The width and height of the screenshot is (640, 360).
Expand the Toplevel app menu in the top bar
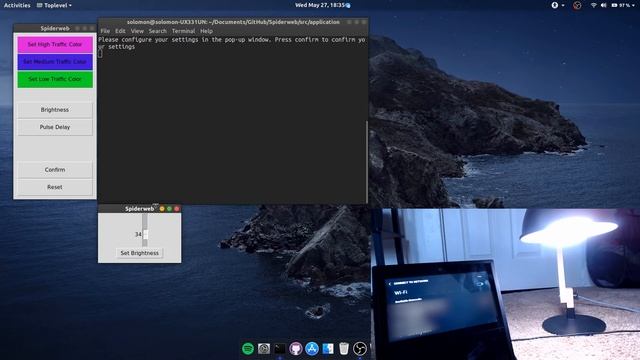tap(54, 5)
